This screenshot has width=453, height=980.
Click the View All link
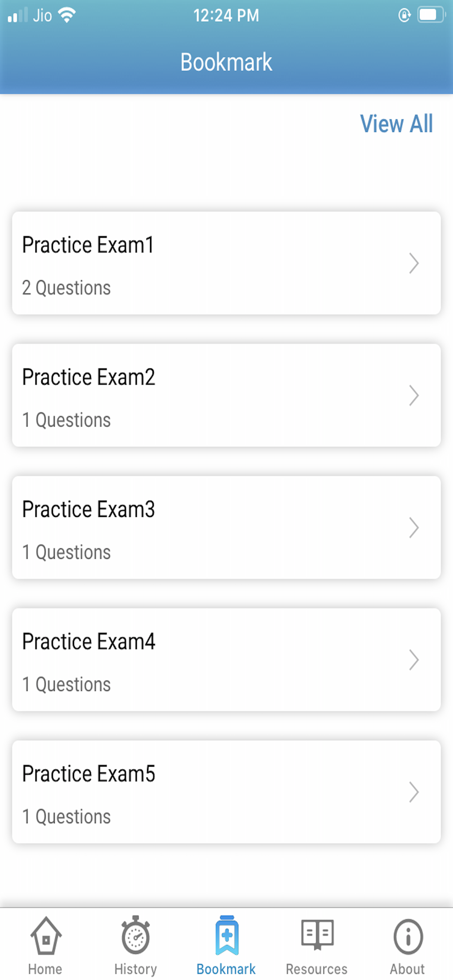(396, 123)
